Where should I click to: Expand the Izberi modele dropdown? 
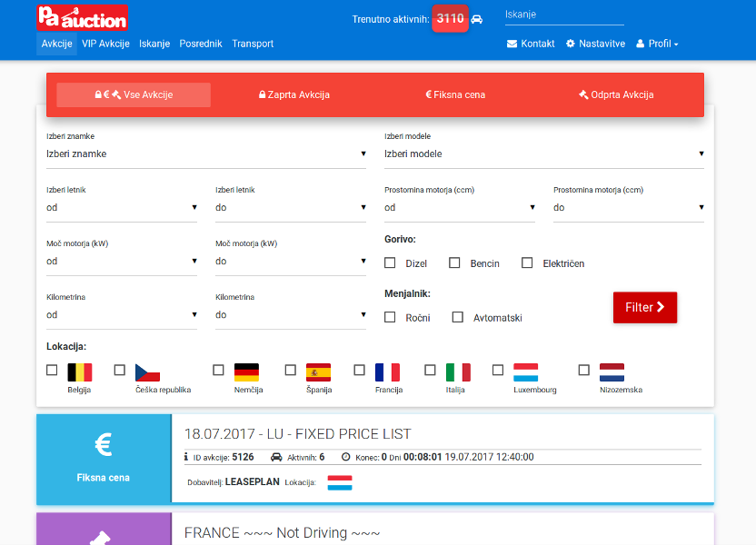click(543, 154)
